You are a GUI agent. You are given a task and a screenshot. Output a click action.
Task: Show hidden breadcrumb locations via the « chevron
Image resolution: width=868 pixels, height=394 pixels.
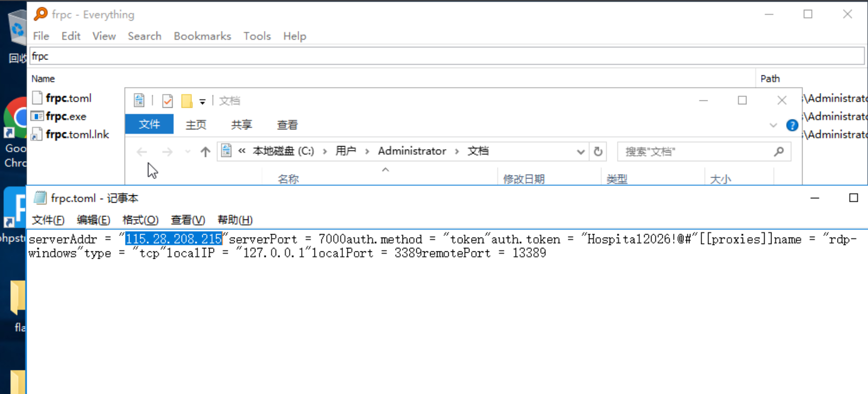(x=242, y=151)
